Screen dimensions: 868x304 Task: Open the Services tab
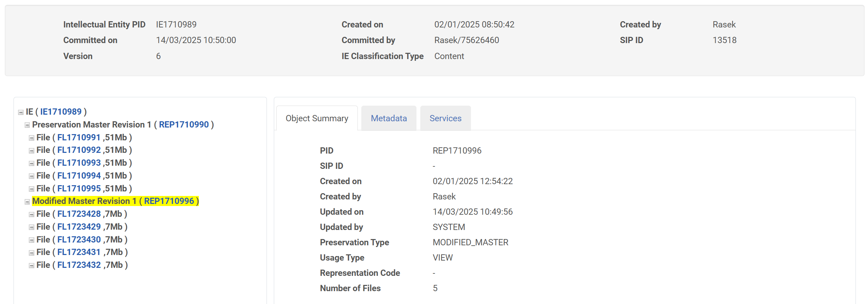[445, 118]
